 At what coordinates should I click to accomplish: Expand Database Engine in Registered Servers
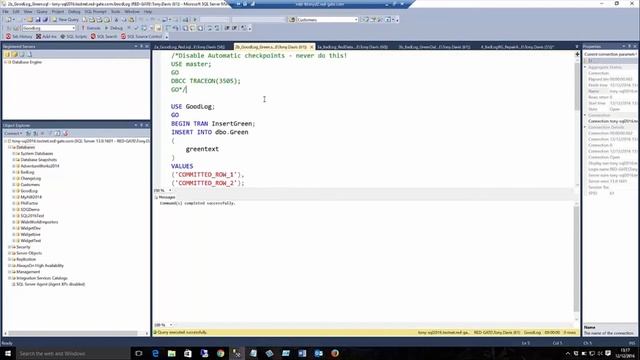[x=5, y=62]
